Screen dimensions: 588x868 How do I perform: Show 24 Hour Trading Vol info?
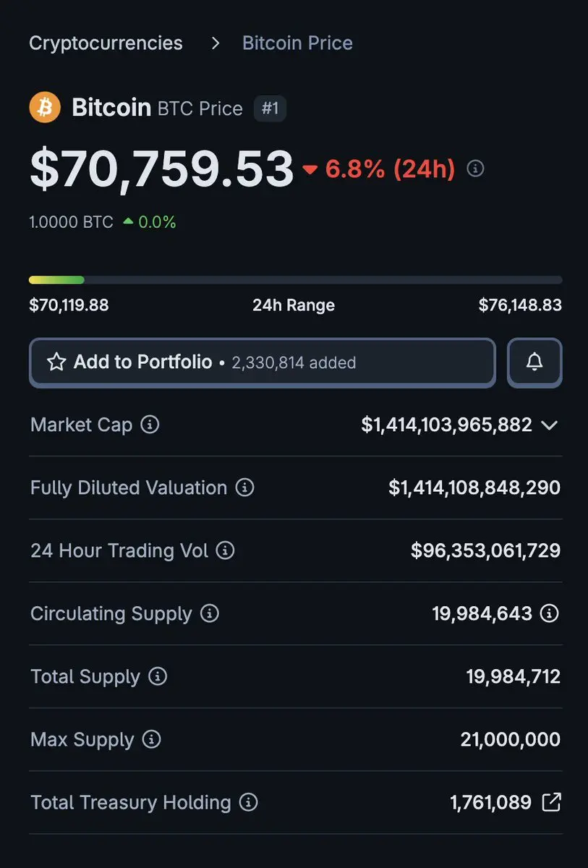point(226,550)
